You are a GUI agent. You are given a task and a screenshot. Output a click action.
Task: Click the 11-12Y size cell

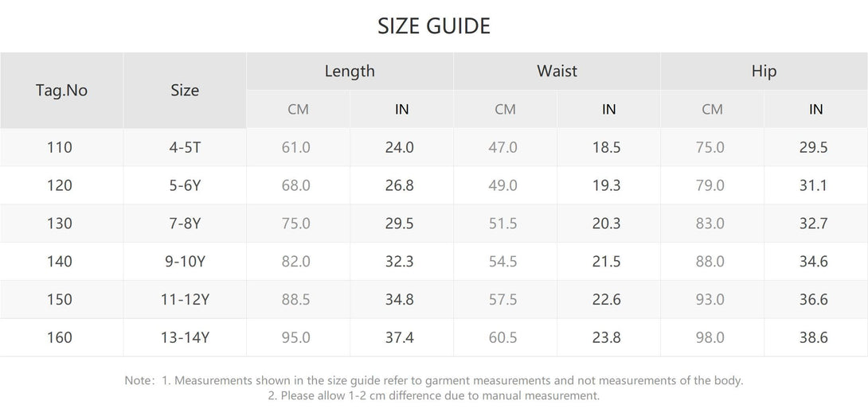pos(185,300)
